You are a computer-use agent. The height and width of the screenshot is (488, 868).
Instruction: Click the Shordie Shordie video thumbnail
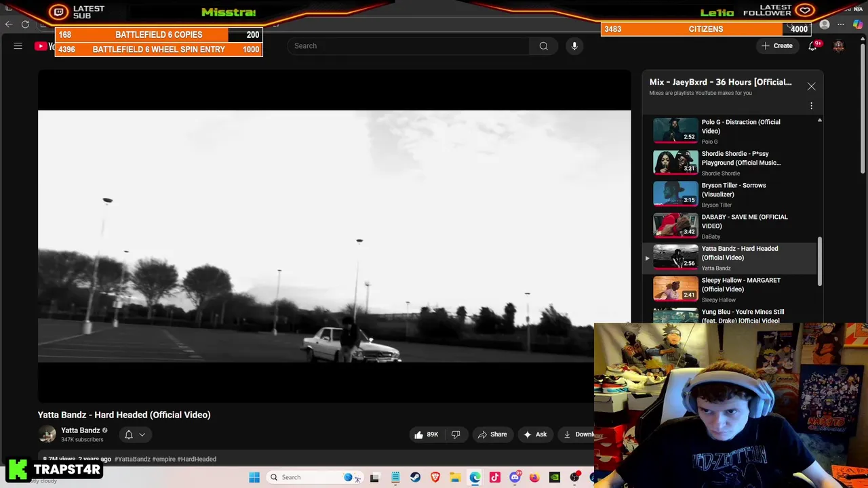click(675, 163)
